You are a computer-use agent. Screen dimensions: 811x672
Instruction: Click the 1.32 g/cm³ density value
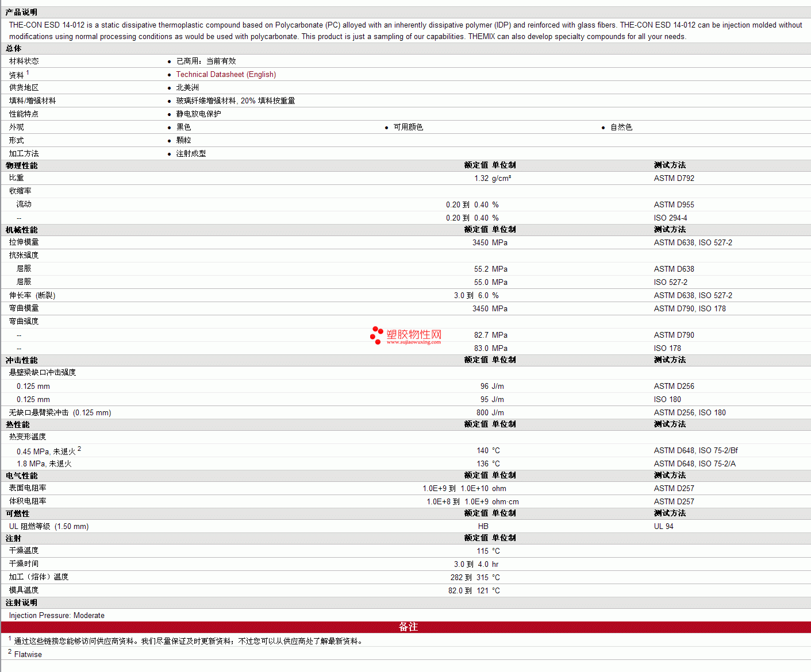pyautogui.click(x=493, y=179)
